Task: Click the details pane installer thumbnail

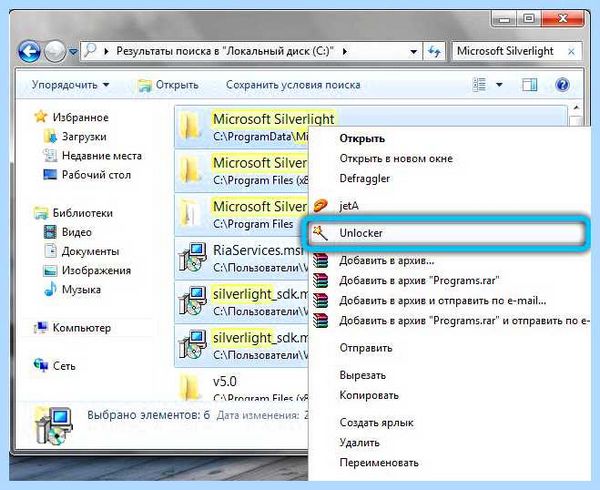Action: pyautogui.click(x=53, y=426)
